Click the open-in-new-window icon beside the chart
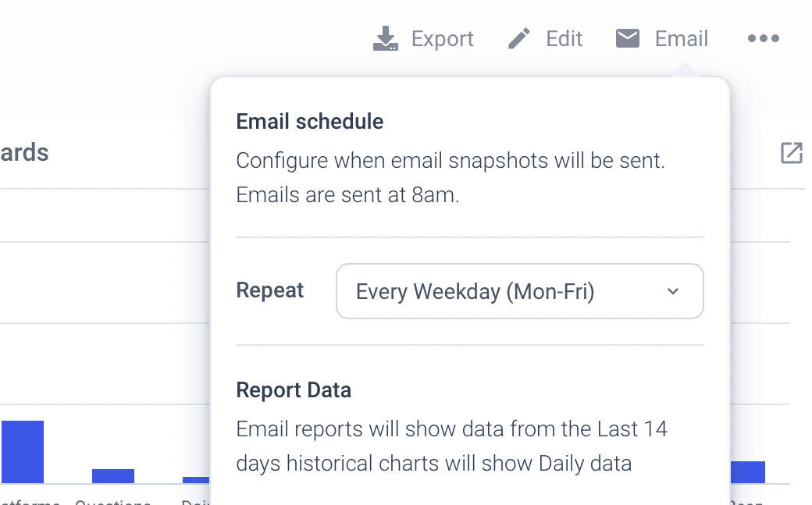Viewport: 812px width, 505px height. tap(792, 153)
